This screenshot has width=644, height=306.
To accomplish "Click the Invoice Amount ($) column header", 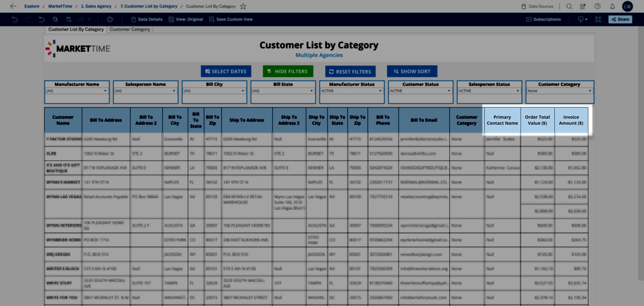I will pos(571,120).
